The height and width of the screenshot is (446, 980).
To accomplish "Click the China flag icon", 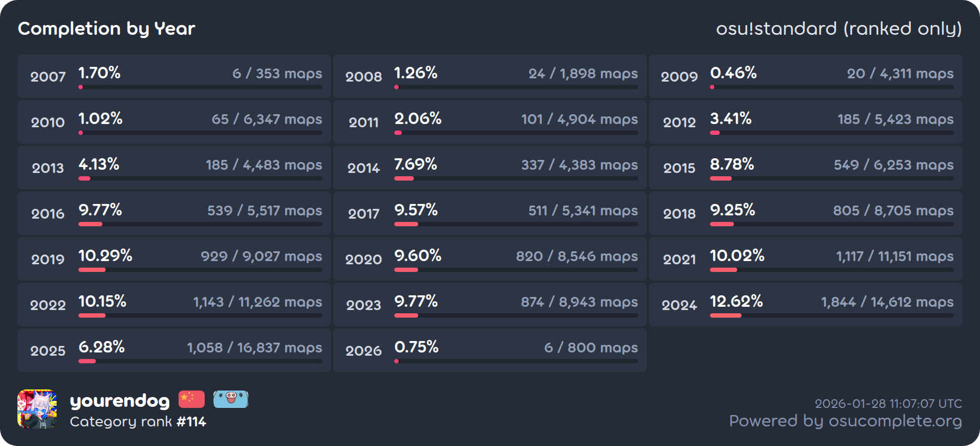I will (192, 399).
